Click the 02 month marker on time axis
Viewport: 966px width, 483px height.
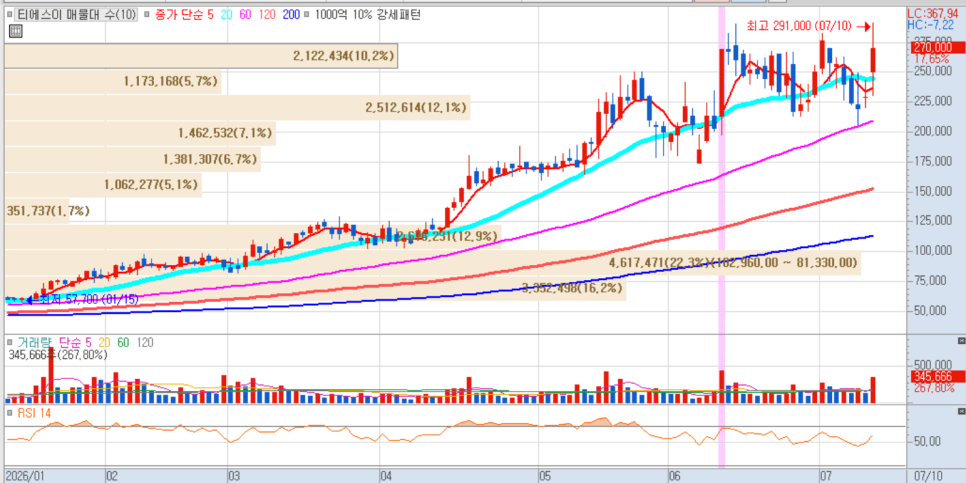tap(112, 476)
